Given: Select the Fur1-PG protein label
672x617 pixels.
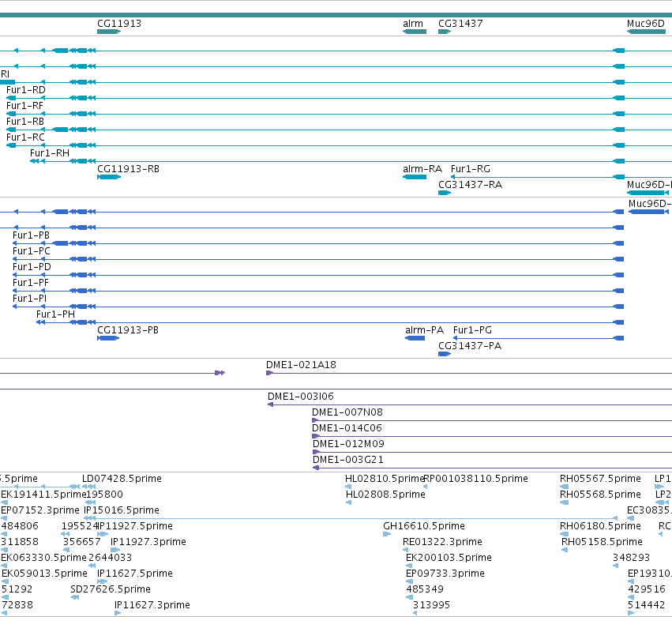Looking at the screenshot, I should click(472, 330).
